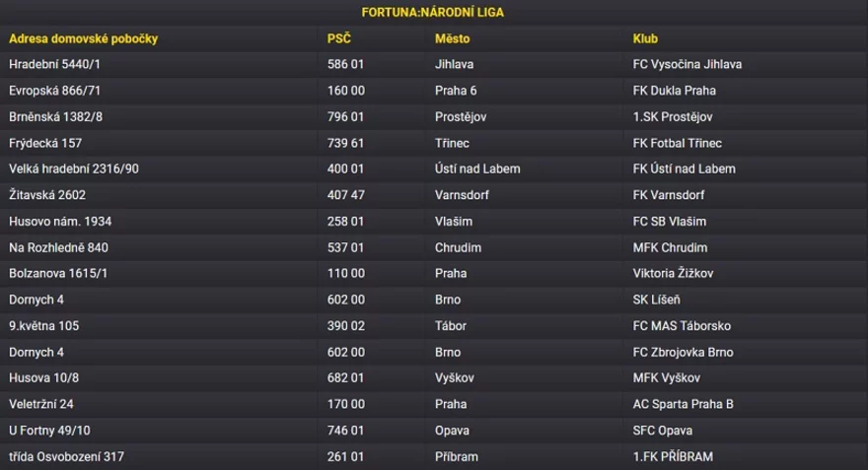Select the Brněnská 1382/8 address cell
The image size is (868, 470).
[x=56, y=116]
